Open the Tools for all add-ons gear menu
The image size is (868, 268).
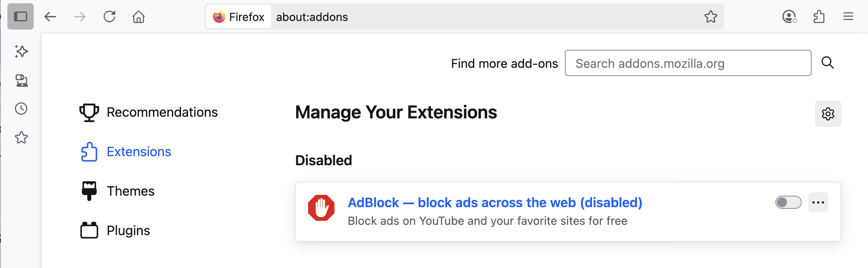828,113
